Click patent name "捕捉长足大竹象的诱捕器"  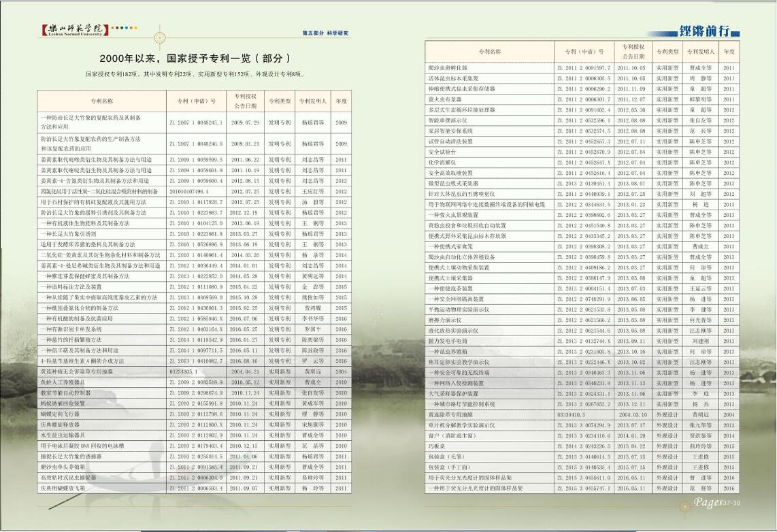(x=71, y=456)
